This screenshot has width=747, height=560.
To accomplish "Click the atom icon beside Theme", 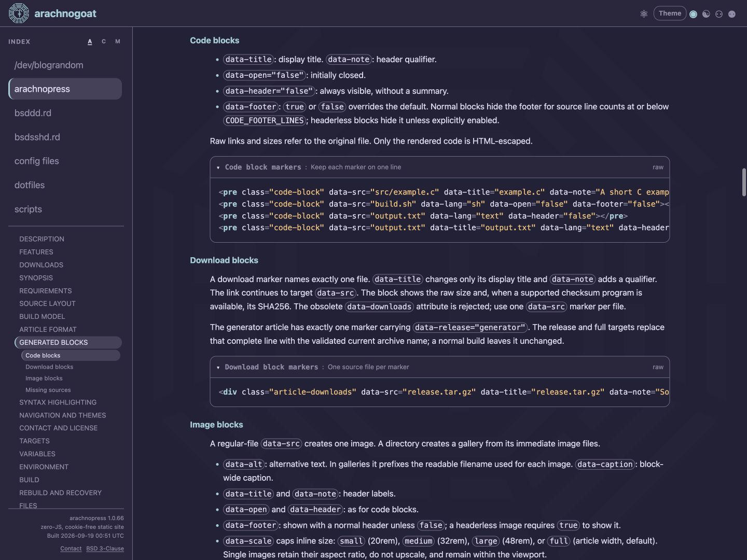I will 644,14.
